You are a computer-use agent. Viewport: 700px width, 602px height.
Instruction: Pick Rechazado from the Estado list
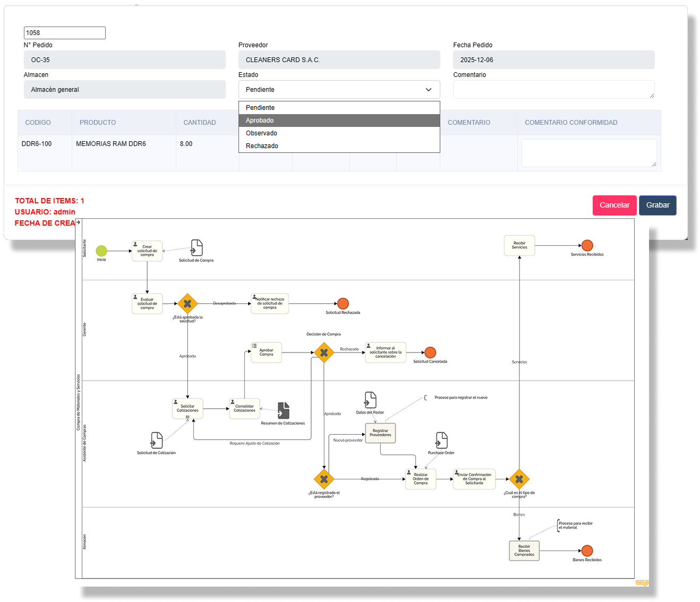(339, 146)
